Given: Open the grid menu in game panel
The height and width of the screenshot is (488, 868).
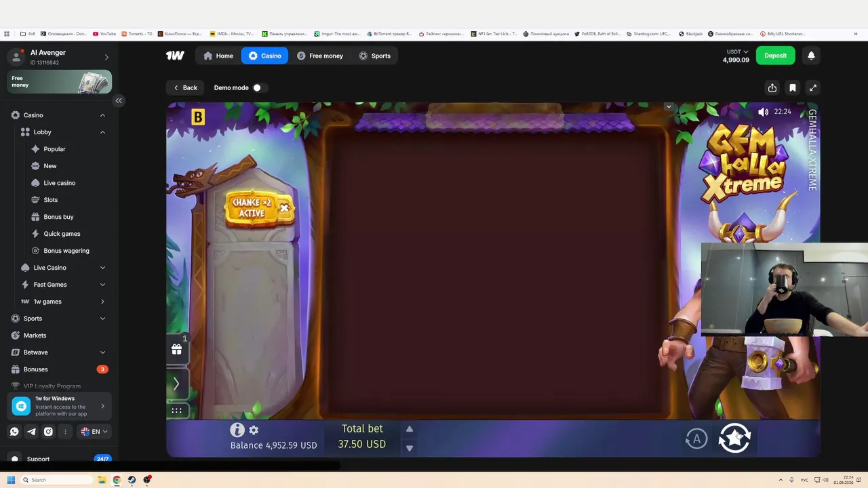Looking at the screenshot, I should pyautogui.click(x=176, y=410).
